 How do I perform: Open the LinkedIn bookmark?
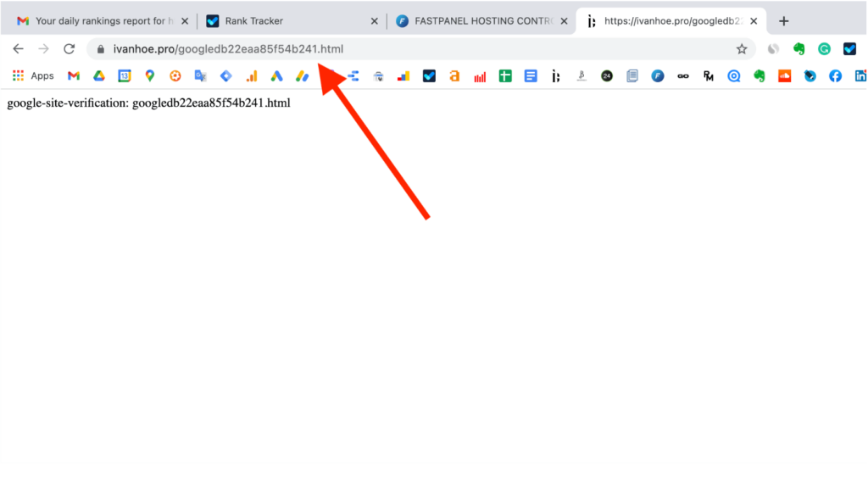tap(861, 75)
